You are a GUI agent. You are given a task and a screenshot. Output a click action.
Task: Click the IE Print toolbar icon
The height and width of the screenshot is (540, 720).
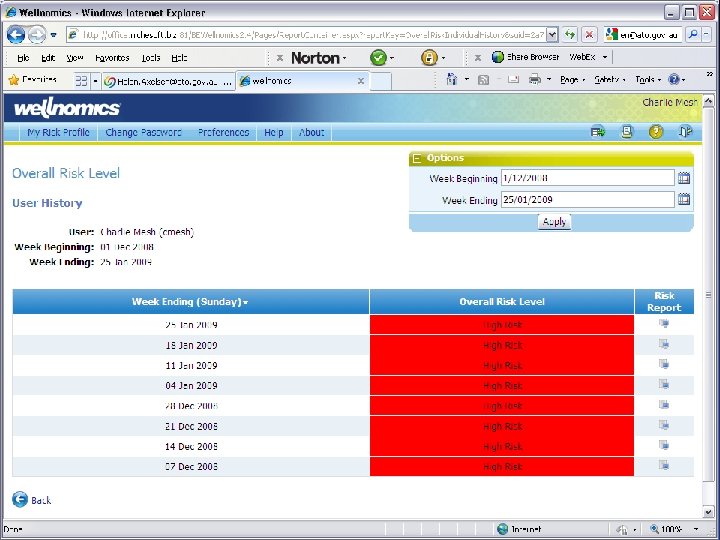(535, 80)
